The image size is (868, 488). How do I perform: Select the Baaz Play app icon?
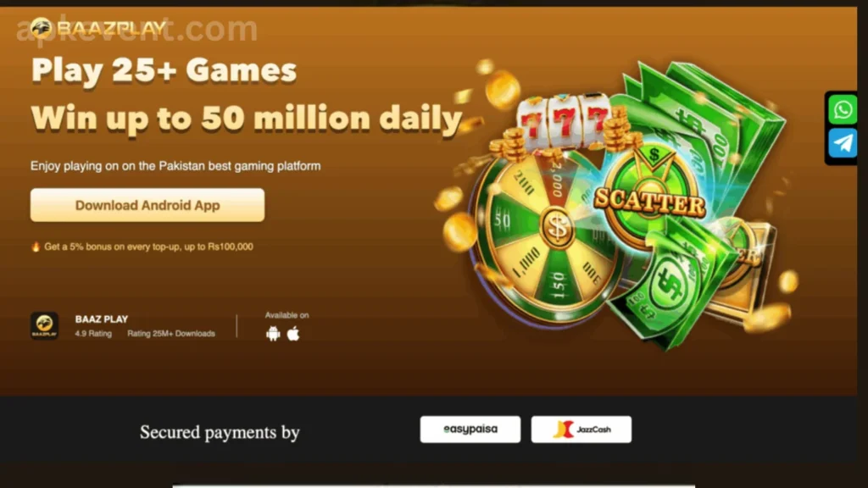click(x=44, y=325)
